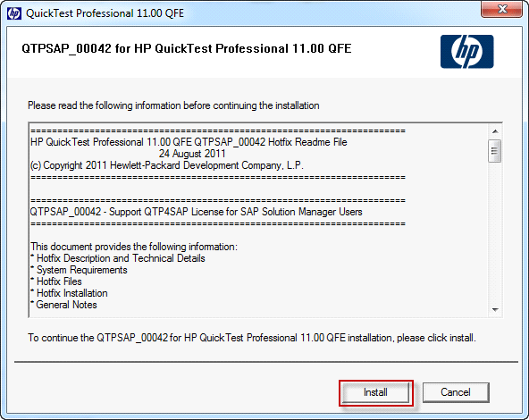
Task: Click the 'QTPSAP_00042 for HP QuickTest' bold heading
Action: click(187, 48)
